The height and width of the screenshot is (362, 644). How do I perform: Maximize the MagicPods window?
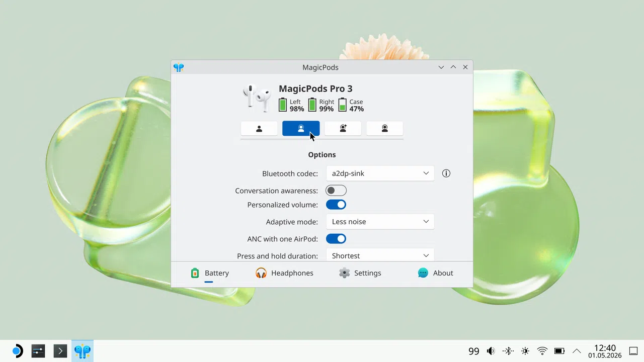[x=453, y=67]
